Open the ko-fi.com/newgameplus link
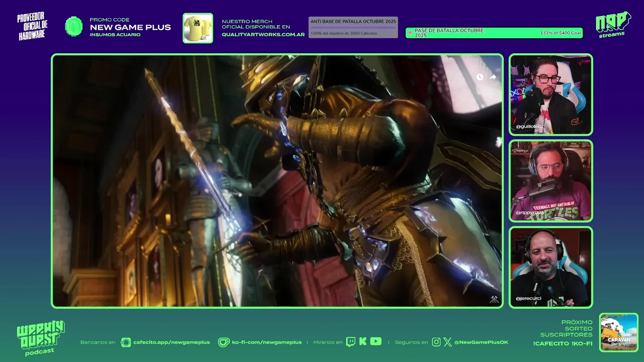Viewport: 644px width, 362px height. pos(267,342)
